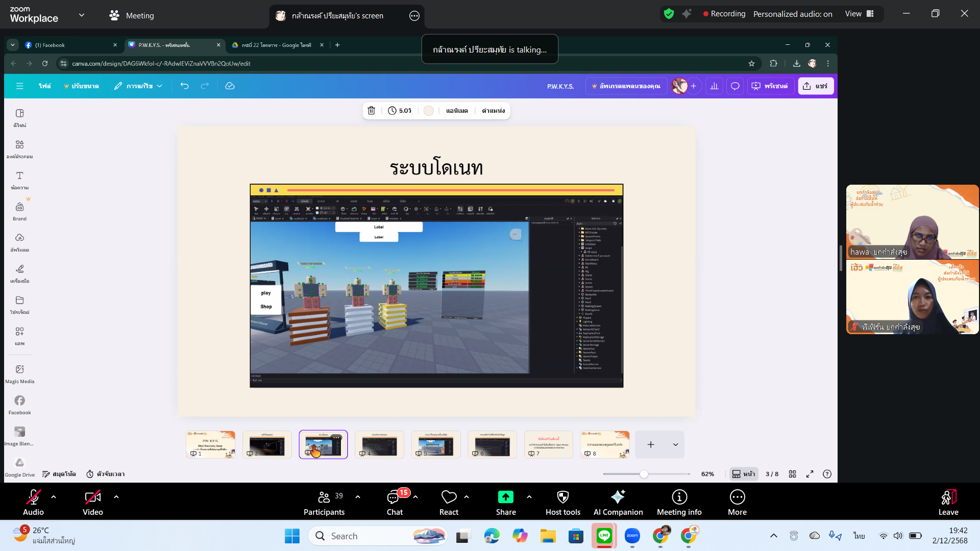Click the delete trash icon above the slide
This screenshot has height=551, width=980.
pyautogui.click(x=372, y=111)
